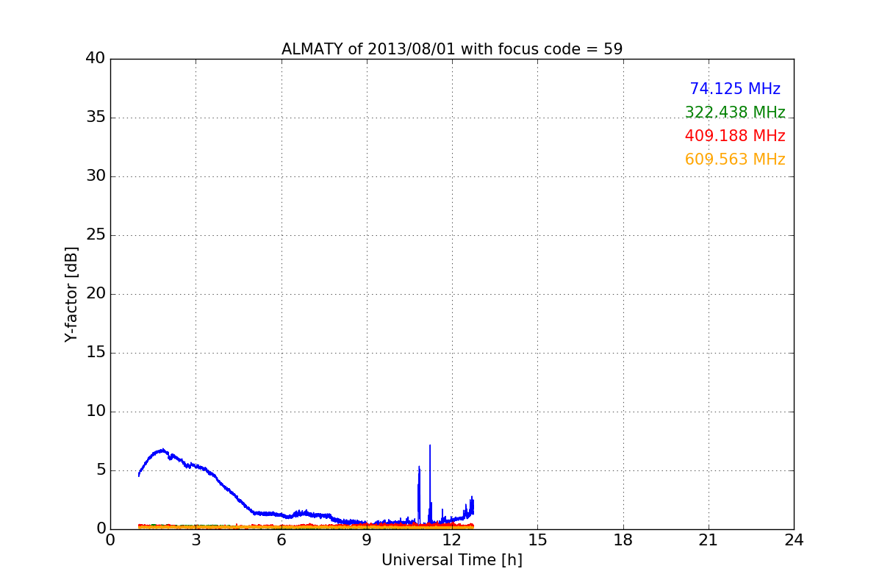
Task: Click the x-axis tick label 6
Action: [x=282, y=540]
